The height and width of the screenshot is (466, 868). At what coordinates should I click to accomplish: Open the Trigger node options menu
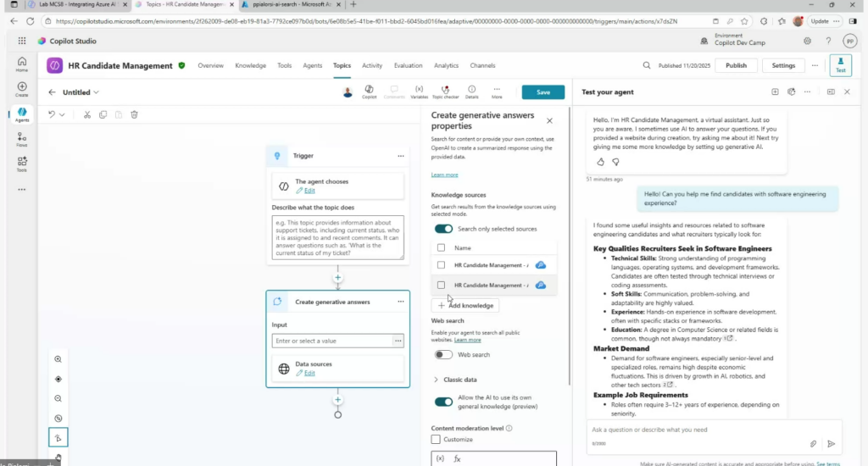pos(400,156)
